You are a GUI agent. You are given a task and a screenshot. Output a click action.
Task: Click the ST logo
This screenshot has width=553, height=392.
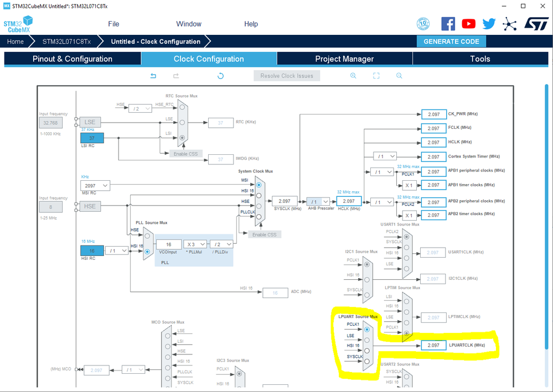click(536, 24)
